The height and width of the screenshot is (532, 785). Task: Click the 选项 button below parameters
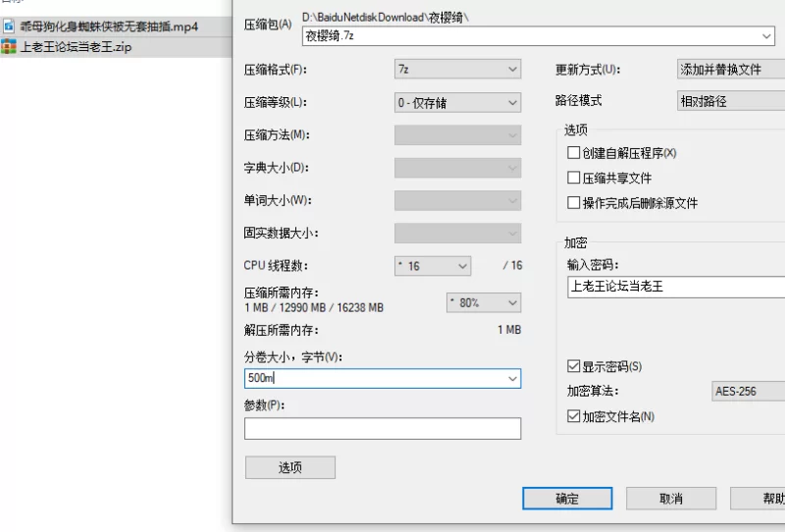[x=289, y=467]
